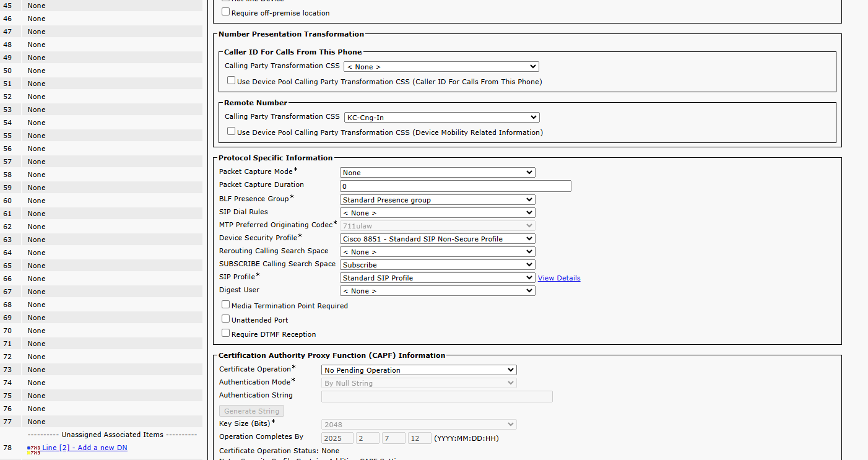
Task: Open SIP Dial Rules dropdown
Action: click(438, 213)
